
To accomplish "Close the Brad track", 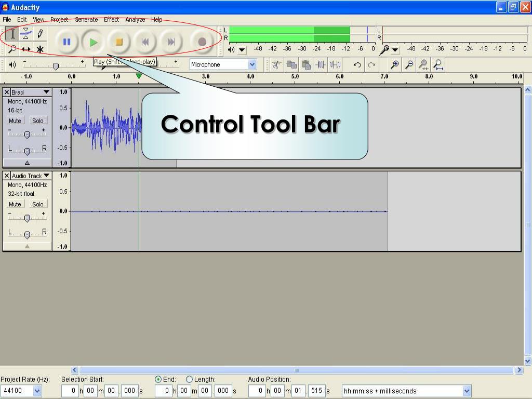I will click(x=6, y=92).
